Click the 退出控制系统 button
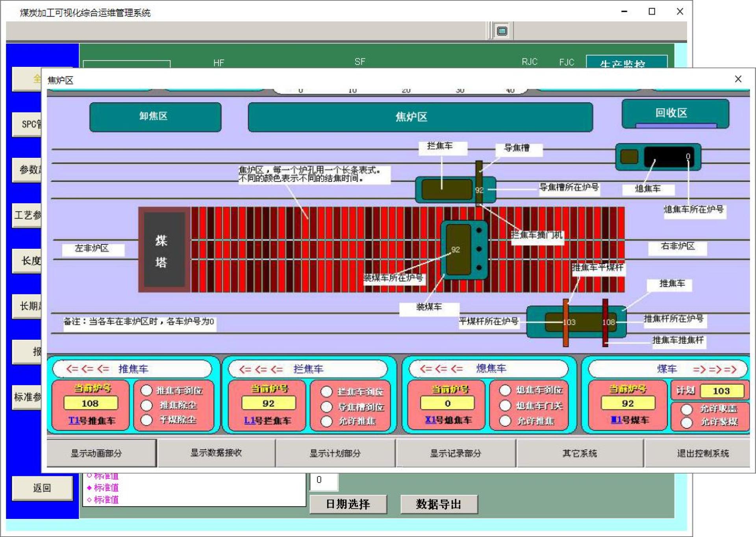 coord(702,453)
